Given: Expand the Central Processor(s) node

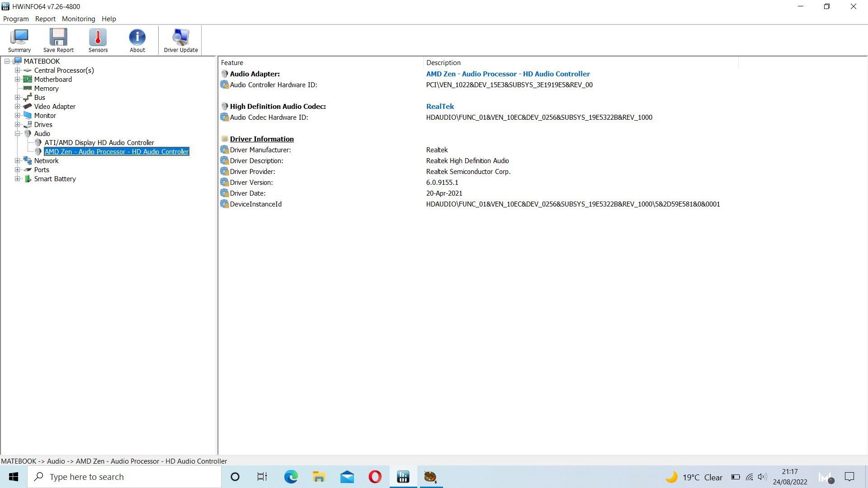Looking at the screenshot, I should [x=17, y=70].
